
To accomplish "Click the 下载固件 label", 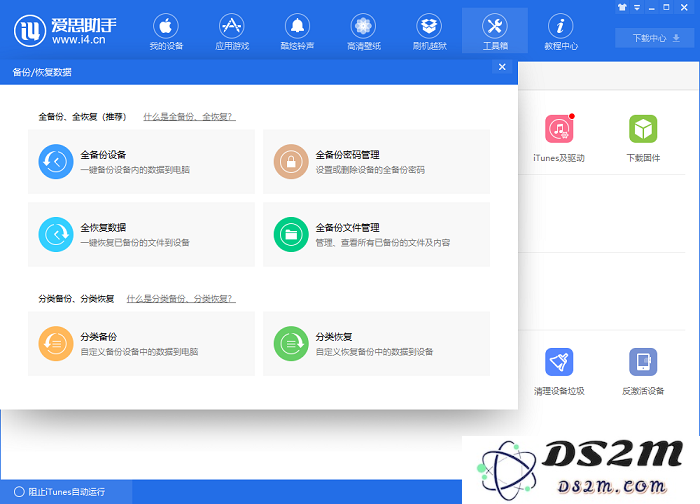I will pos(643,158).
